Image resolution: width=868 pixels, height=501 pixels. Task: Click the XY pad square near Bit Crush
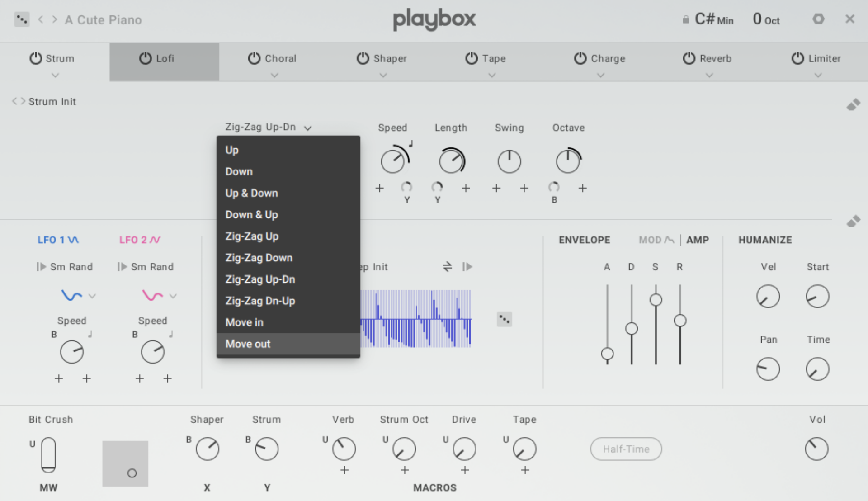[125, 463]
